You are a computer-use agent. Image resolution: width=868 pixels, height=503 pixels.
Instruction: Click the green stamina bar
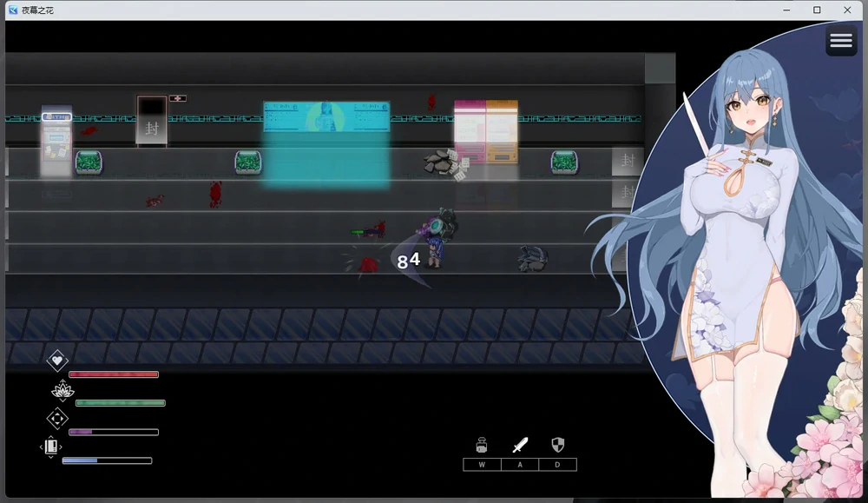121,403
